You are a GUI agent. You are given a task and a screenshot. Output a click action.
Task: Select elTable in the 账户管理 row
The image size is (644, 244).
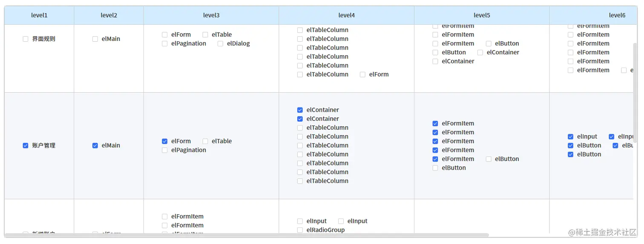[205, 142]
